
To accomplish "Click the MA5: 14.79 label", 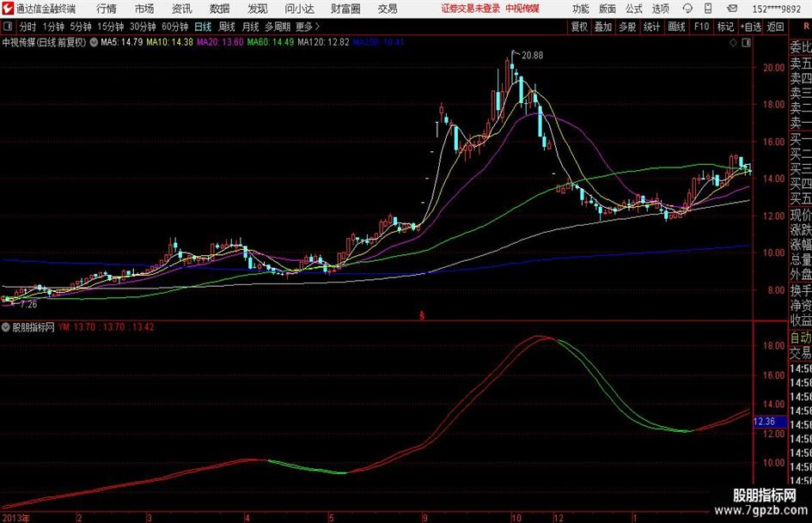I will click(x=122, y=42).
